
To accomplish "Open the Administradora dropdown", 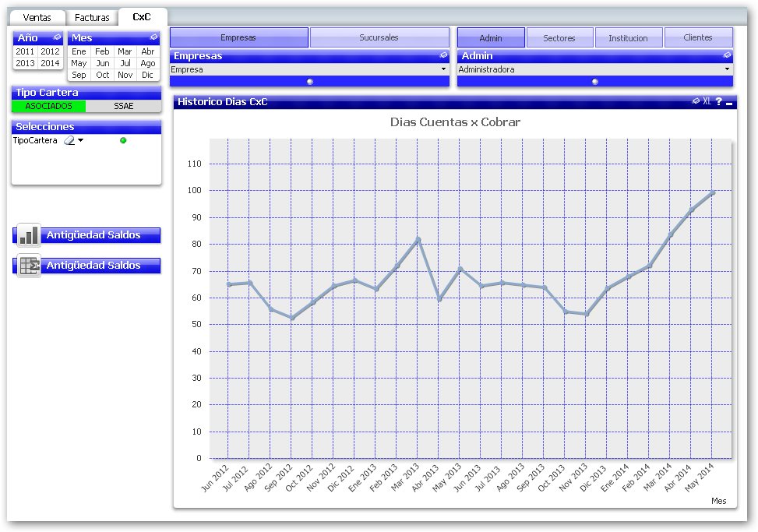I will coord(727,69).
